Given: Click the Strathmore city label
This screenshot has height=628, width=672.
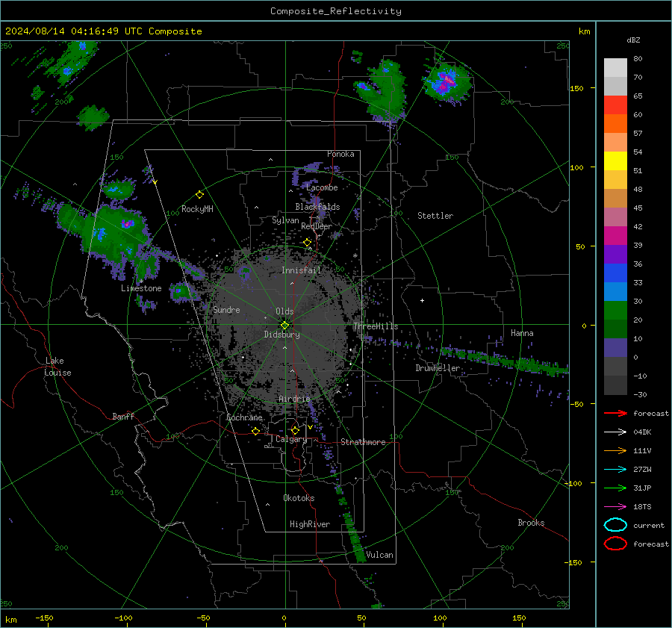Looking at the screenshot, I should pos(363,442).
